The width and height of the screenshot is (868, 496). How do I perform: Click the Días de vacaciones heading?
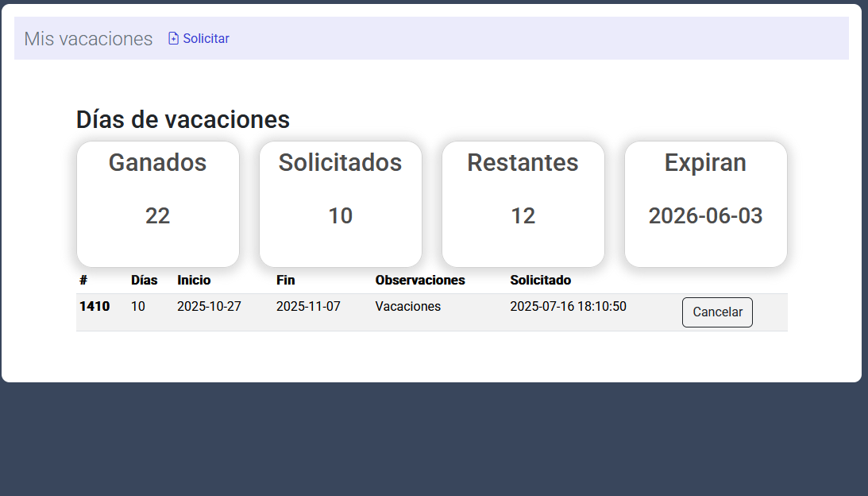click(x=183, y=120)
